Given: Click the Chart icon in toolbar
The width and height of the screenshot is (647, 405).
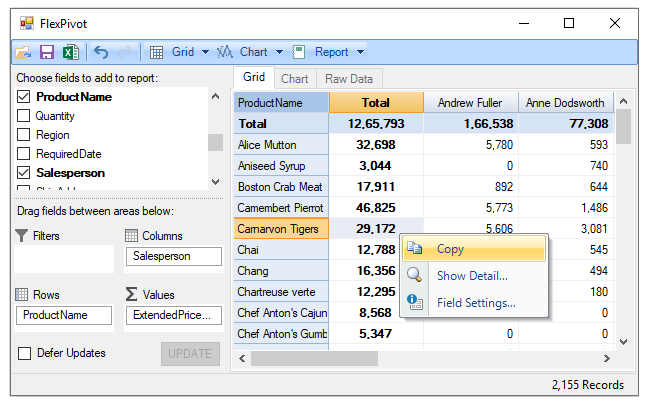Looking at the screenshot, I should click(x=225, y=52).
